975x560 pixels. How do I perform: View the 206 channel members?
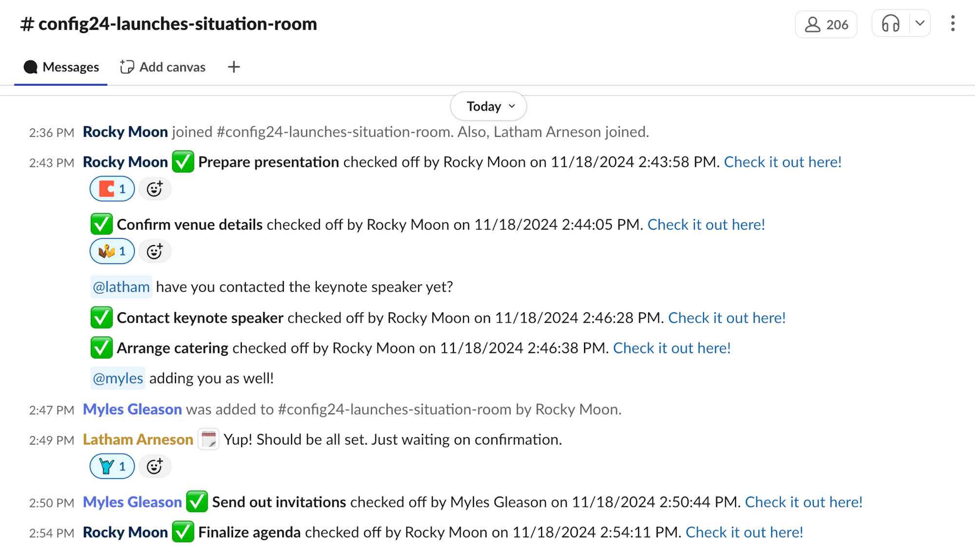point(826,24)
